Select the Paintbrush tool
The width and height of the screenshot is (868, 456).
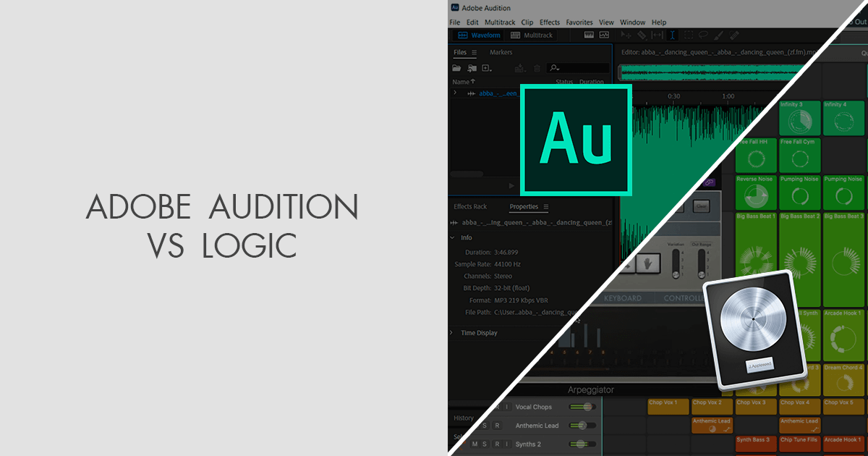pos(718,34)
